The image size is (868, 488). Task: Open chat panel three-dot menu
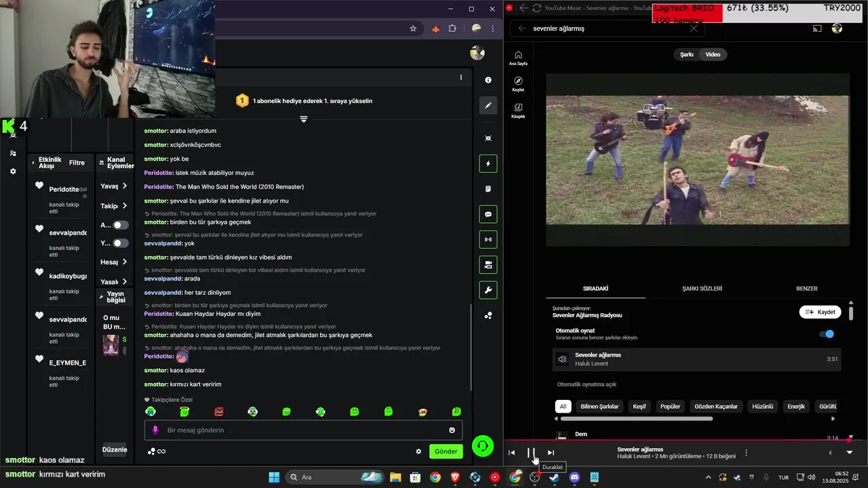click(461, 77)
